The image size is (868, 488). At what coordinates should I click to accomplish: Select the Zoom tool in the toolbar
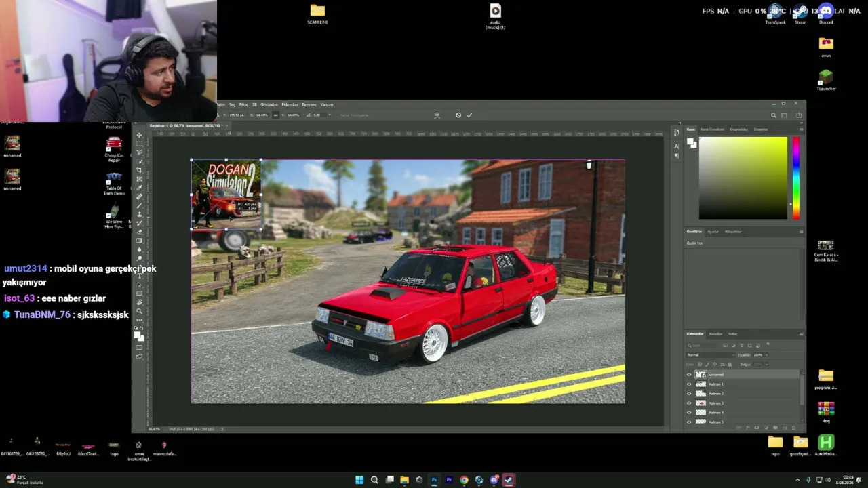[x=139, y=311]
